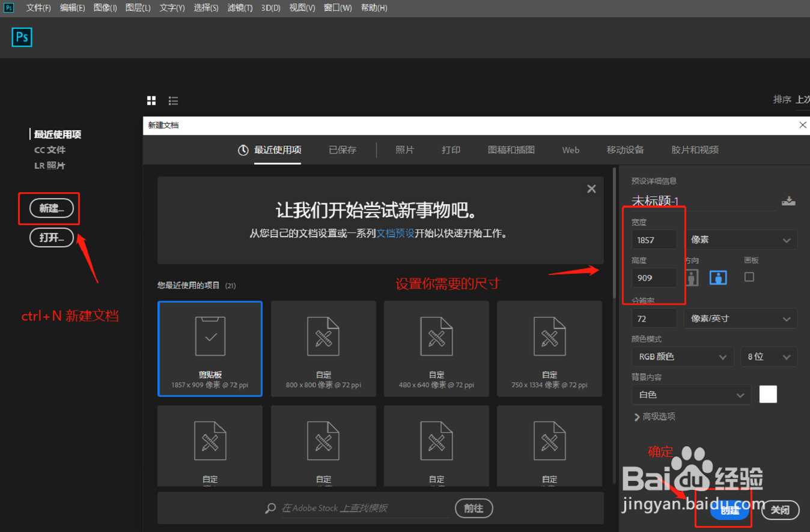
Task: Open the 8 位 bit depth dropdown
Action: click(769, 357)
